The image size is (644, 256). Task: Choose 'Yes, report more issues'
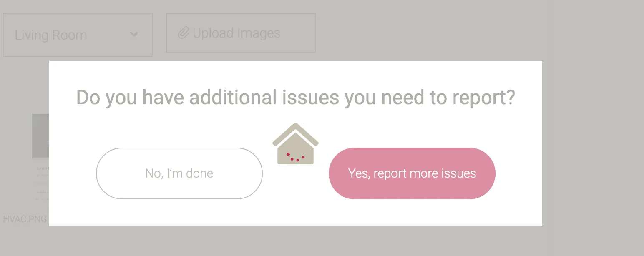coord(412,173)
